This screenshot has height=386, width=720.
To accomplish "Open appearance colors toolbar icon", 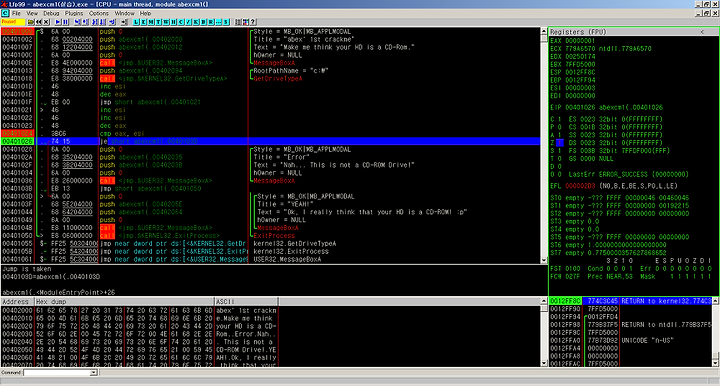I will pyautogui.click(x=245, y=22).
